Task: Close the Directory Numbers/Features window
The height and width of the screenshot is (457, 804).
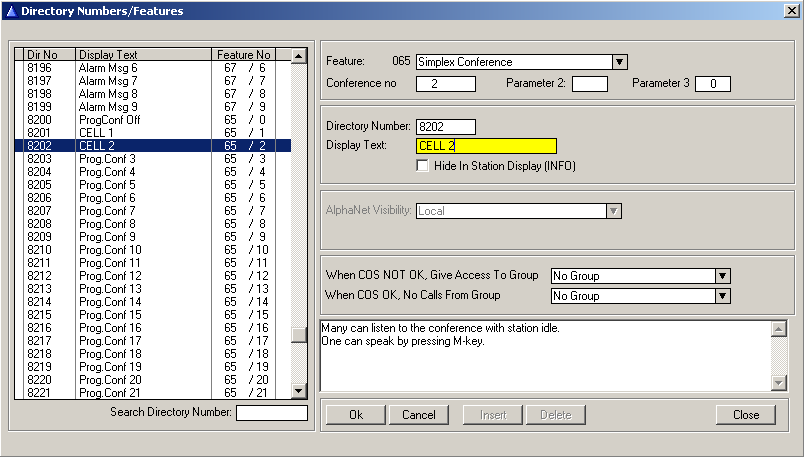Action: click(x=790, y=10)
